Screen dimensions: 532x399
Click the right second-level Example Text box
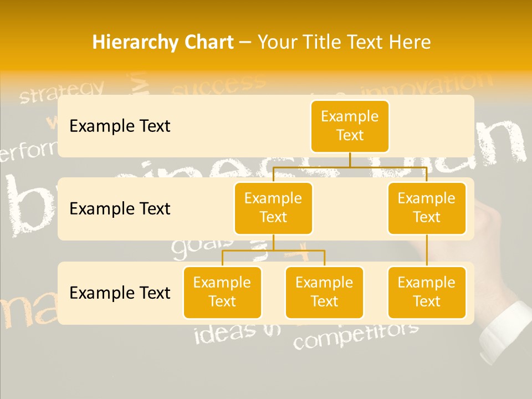[426, 208]
